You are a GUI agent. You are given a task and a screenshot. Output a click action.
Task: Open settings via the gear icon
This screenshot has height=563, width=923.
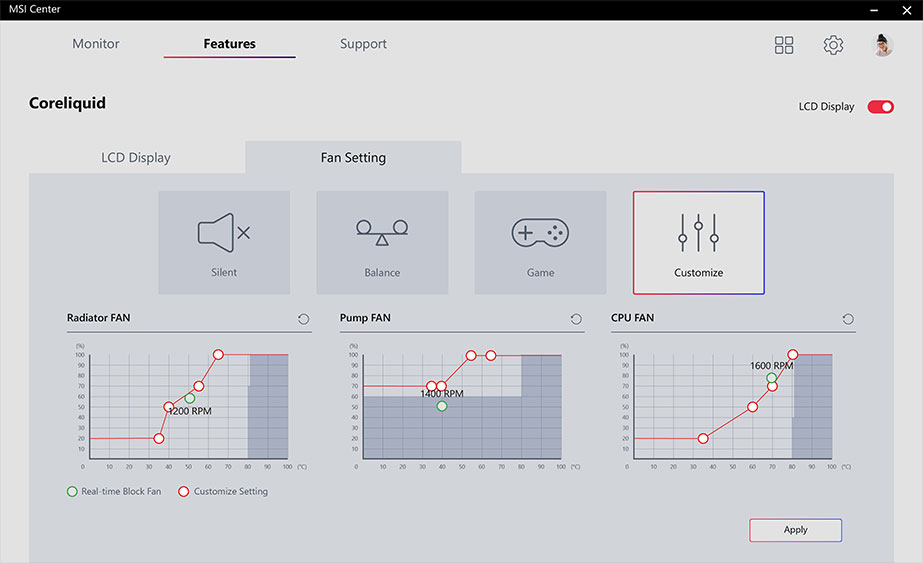point(833,45)
